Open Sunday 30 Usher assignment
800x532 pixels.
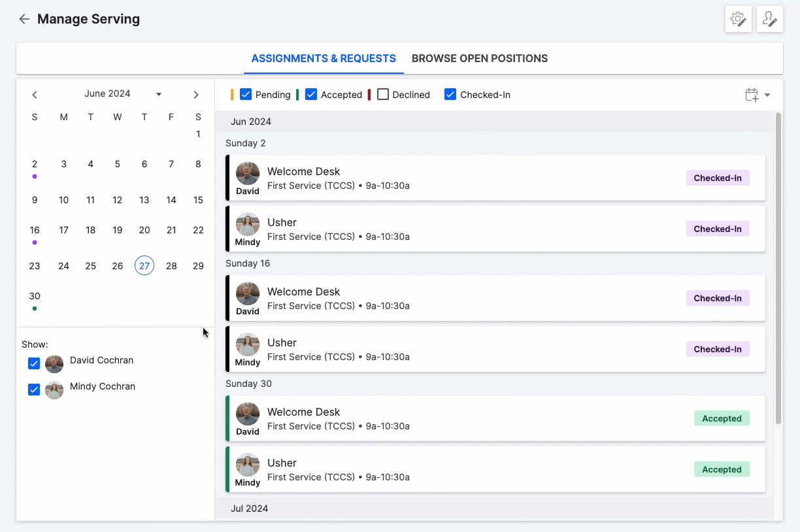495,469
